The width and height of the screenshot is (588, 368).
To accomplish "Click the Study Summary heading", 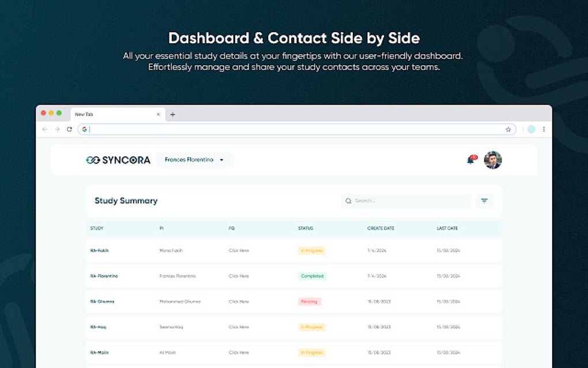I will click(126, 201).
